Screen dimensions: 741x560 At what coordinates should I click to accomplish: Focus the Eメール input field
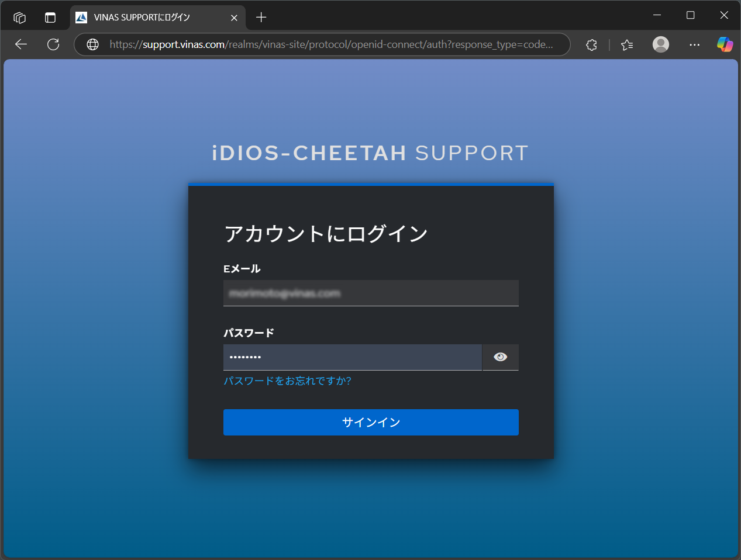pyautogui.click(x=371, y=293)
